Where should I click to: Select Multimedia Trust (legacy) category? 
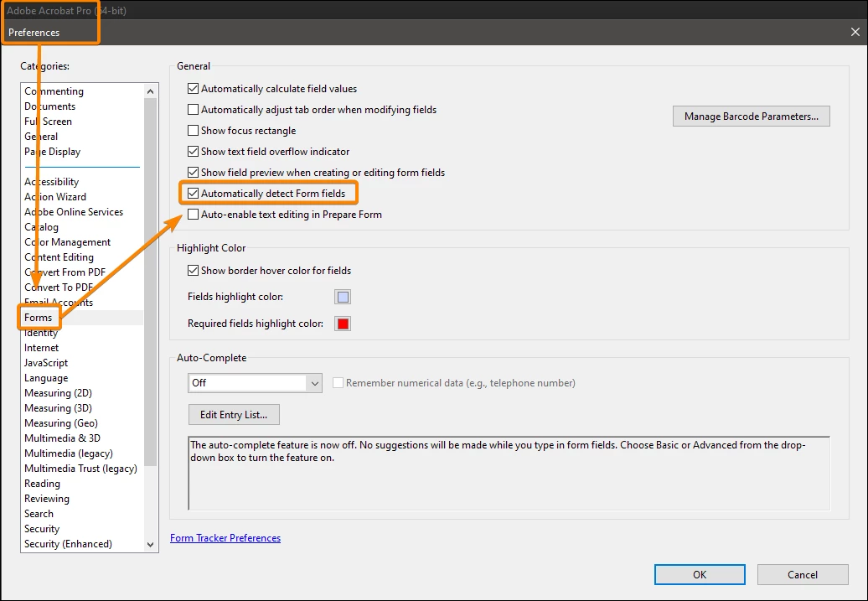[80, 468]
